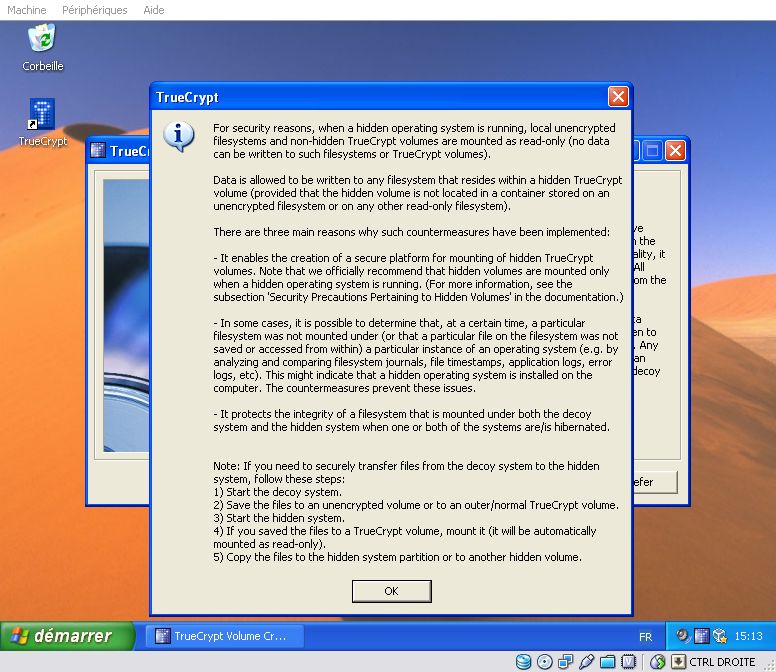
Task: Click the mouse integration status icon
Action: (658, 662)
